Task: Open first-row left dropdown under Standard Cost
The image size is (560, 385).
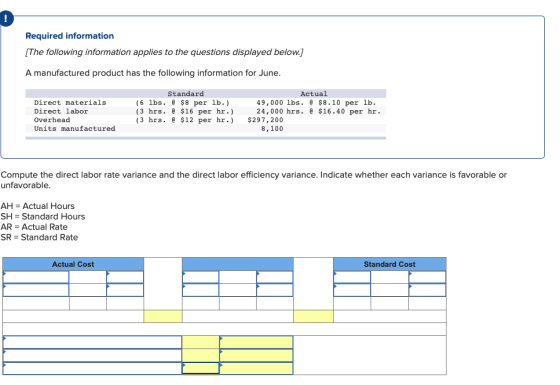Action: tap(352, 277)
